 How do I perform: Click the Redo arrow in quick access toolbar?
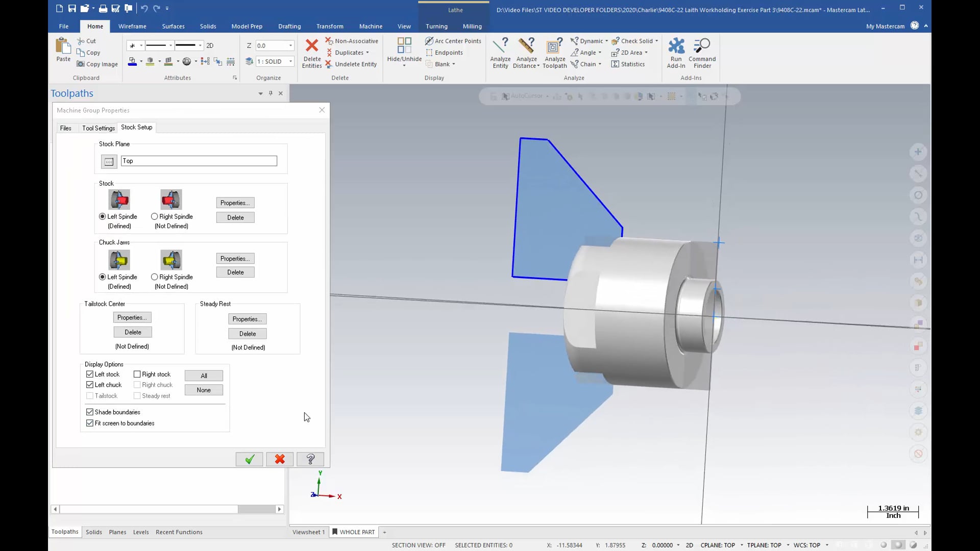157,8
